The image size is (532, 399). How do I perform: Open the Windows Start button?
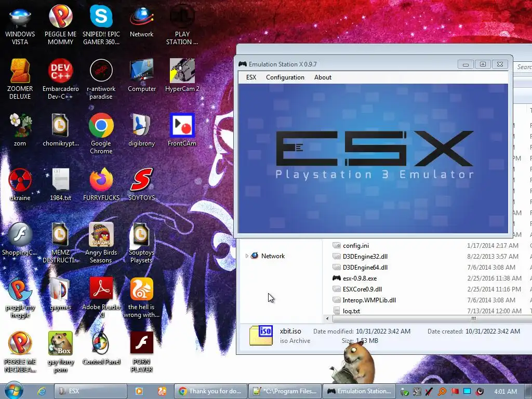point(14,390)
